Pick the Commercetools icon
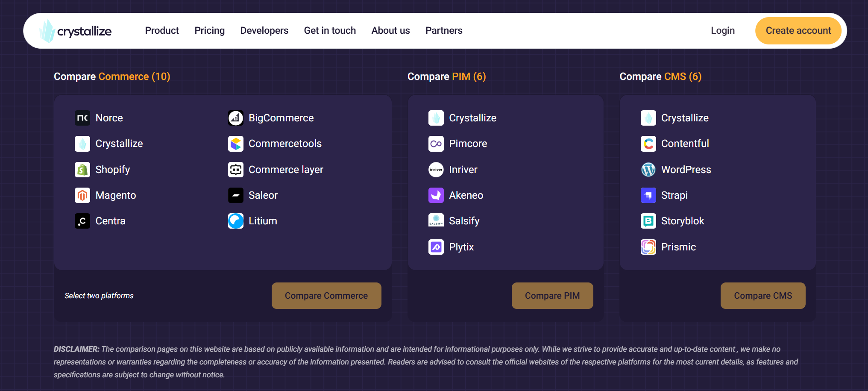Viewport: 868px width, 391px height. [x=235, y=144]
